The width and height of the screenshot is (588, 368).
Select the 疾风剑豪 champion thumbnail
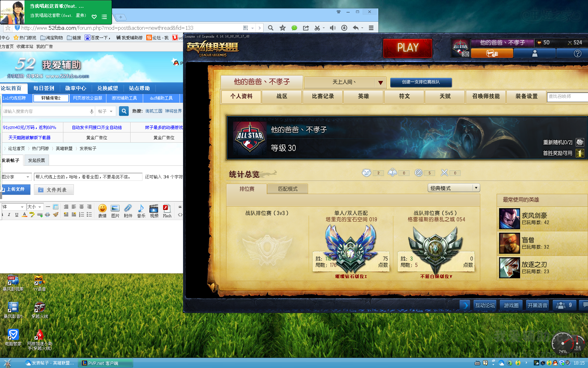510,219
